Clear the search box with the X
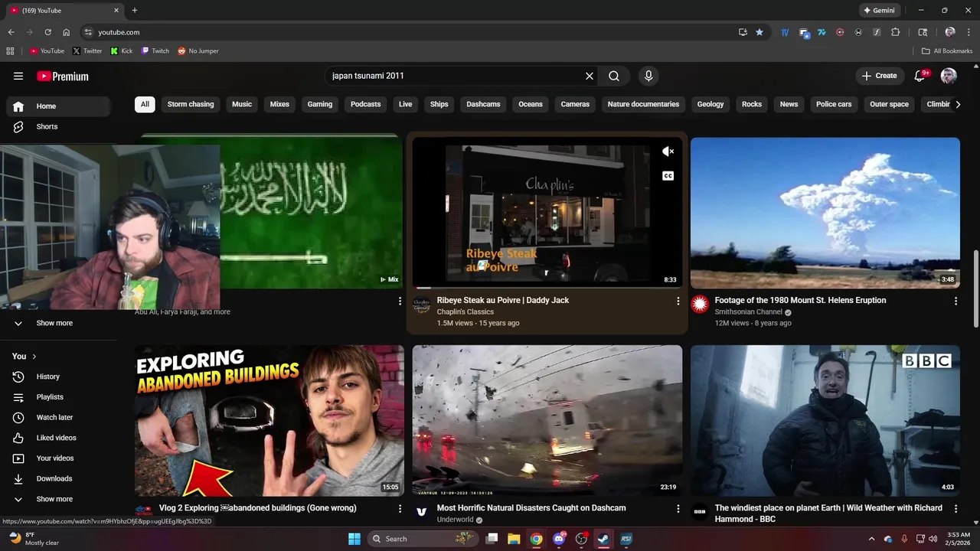The height and width of the screenshot is (551, 980). [590, 76]
